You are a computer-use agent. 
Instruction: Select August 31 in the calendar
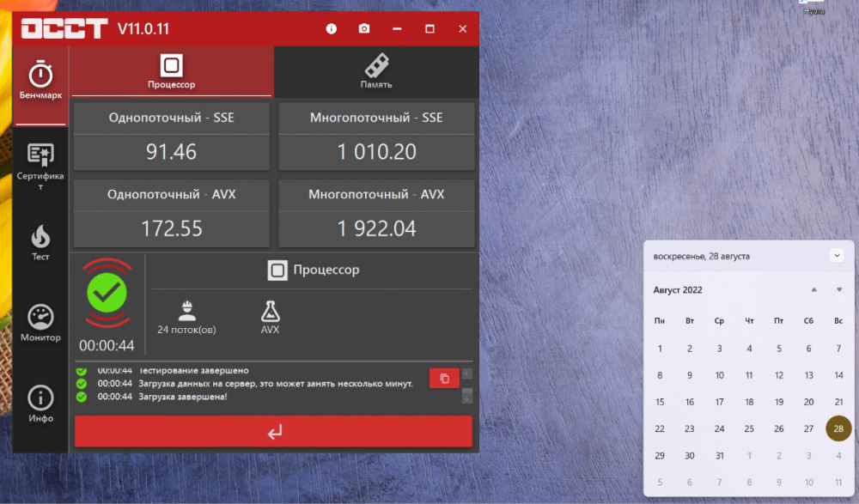point(720,455)
